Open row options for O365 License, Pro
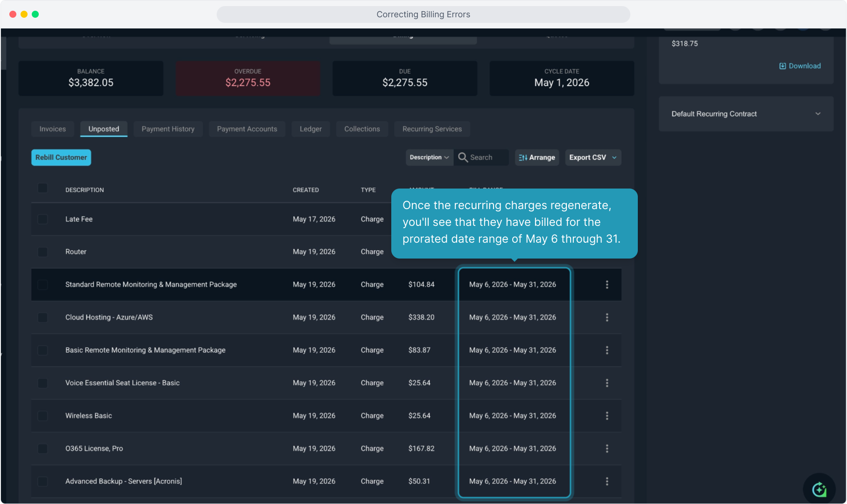 coord(607,448)
